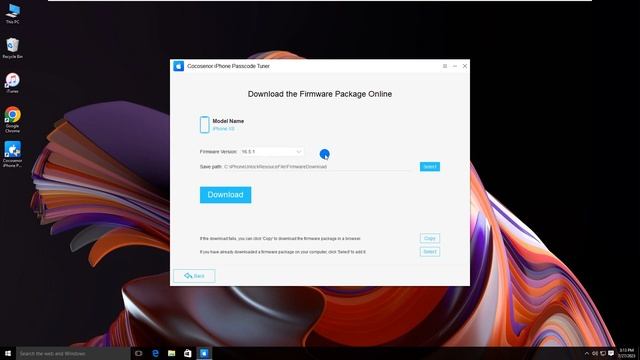
Task: Open Cocosenor iPhone Passcode Tuner desktop shortcut
Action: coord(12,154)
